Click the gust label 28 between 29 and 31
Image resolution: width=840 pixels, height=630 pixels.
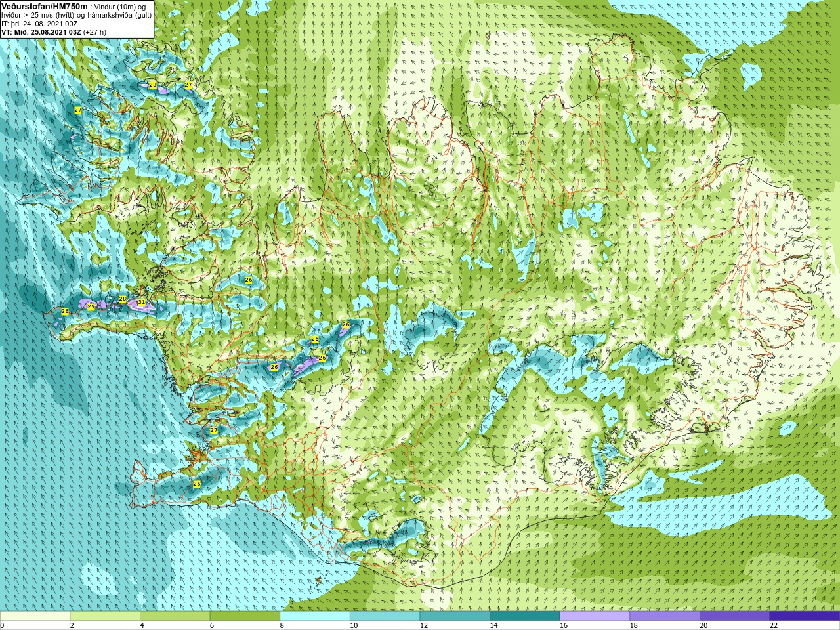[x=122, y=299]
